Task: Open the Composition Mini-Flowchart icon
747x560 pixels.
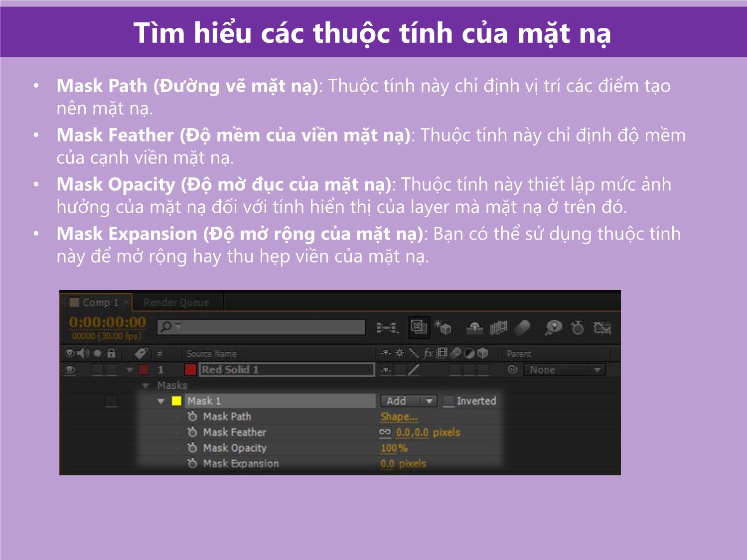Action: pyautogui.click(x=387, y=328)
